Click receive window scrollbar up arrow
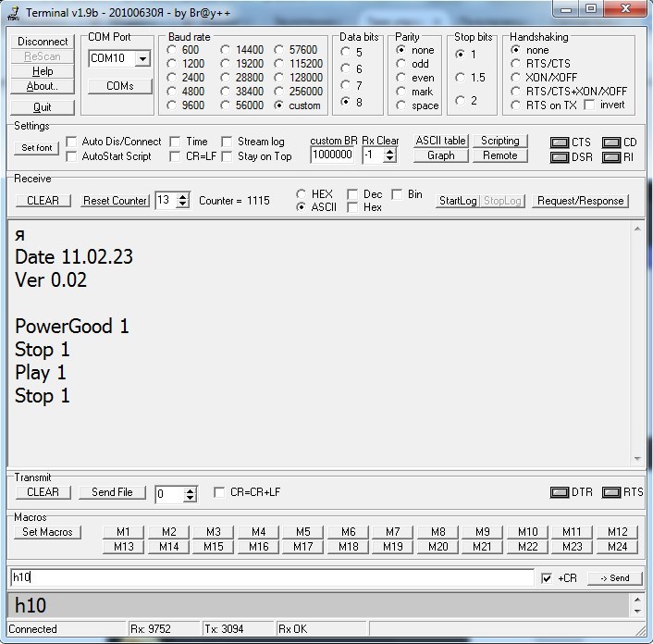The width and height of the screenshot is (653, 644). [637, 229]
